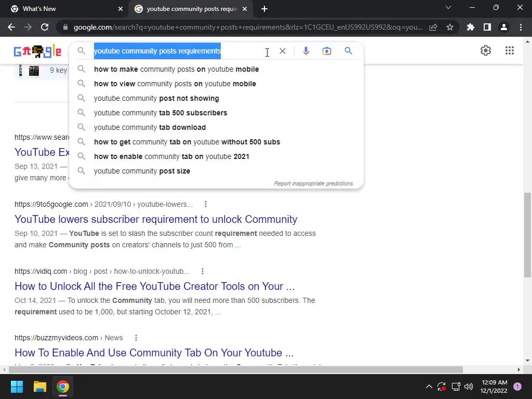This screenshot has height=399, width=532.
Task: Click the browser back arrow
Action: [x=11, y=27]
